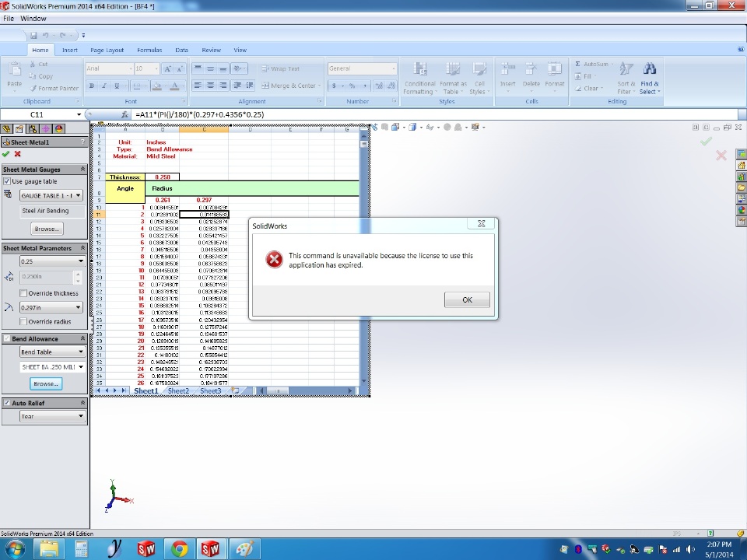Switch to the Data ribbon tab
Image resolution: width=747 pixels, height=560 pixels.
(181, 50)
